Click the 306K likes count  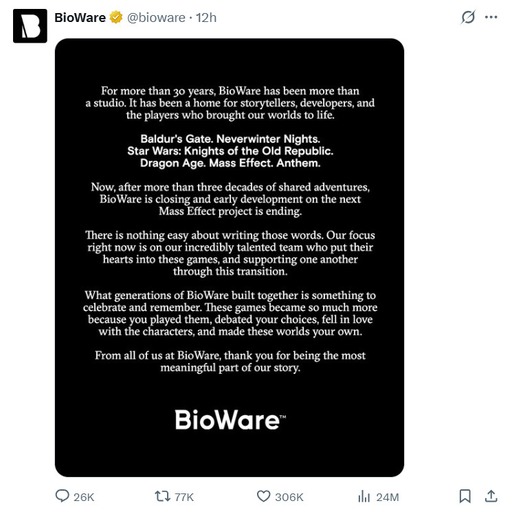click(289, 497)
